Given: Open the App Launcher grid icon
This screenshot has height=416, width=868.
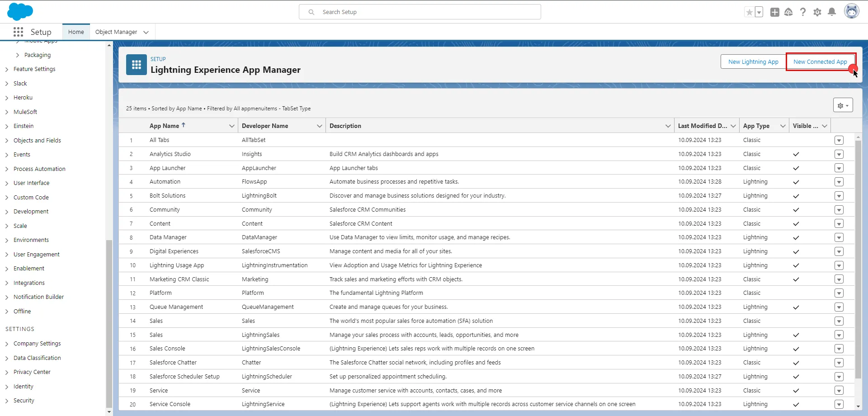Looking at the screenshot, I should coord(18,32).
